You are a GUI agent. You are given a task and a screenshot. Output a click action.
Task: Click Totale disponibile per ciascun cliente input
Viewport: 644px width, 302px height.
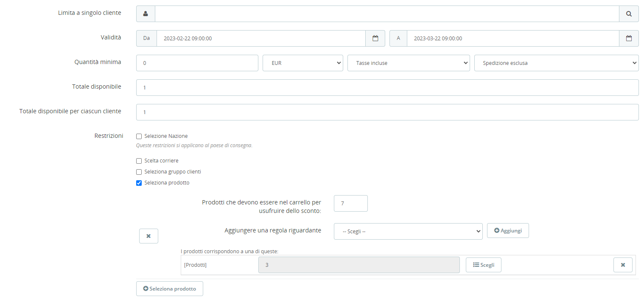[387, 112]
